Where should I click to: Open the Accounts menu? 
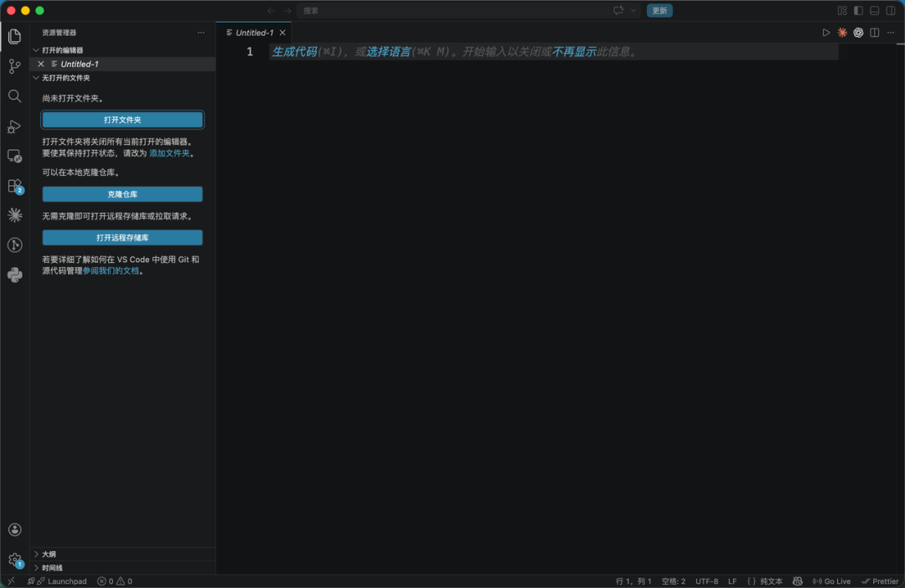click(x=14, y=529)
